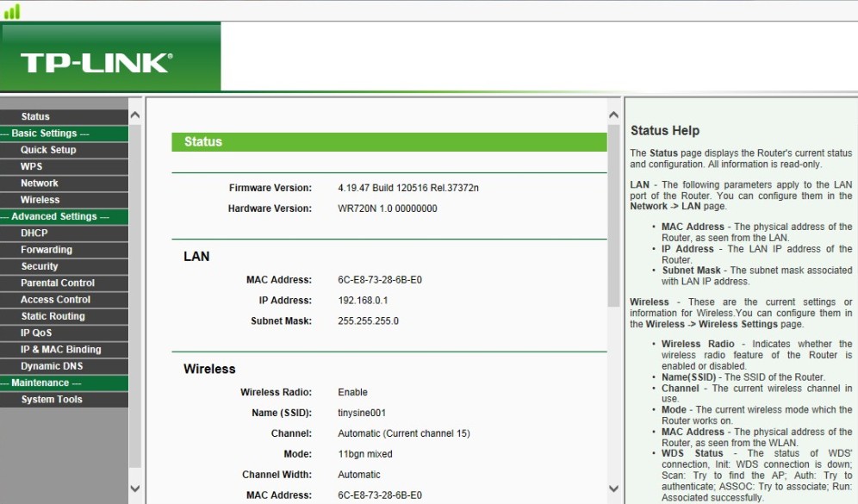Click the status panel scroll-up arrow
The height and width of the screenshot is (504, 858).
(x=613, y=115)
